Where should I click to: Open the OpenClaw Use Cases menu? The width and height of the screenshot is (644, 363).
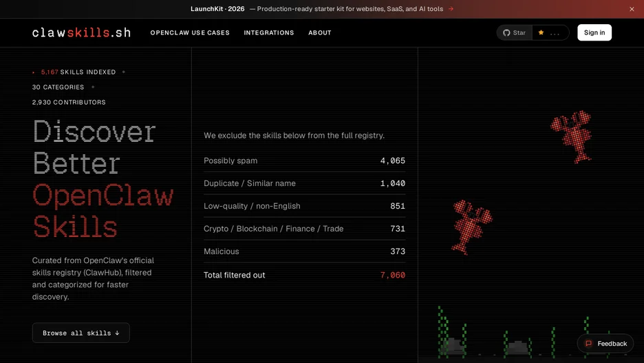click(x=190, y=32)
